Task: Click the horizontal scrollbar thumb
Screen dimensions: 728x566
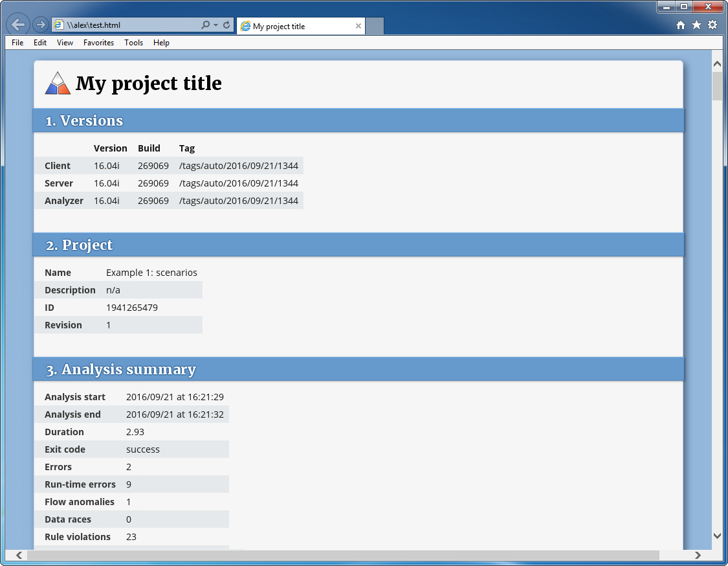Action: tap(343, 555)
